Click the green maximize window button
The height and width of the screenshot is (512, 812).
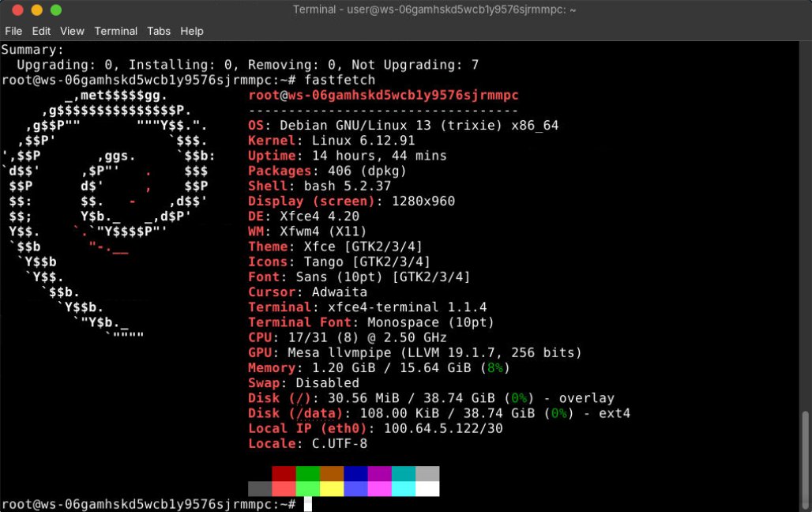(x=56, y=9)
